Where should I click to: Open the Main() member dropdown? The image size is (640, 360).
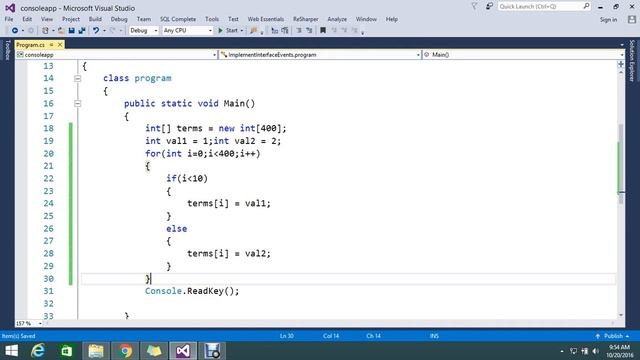coord(523,55)
